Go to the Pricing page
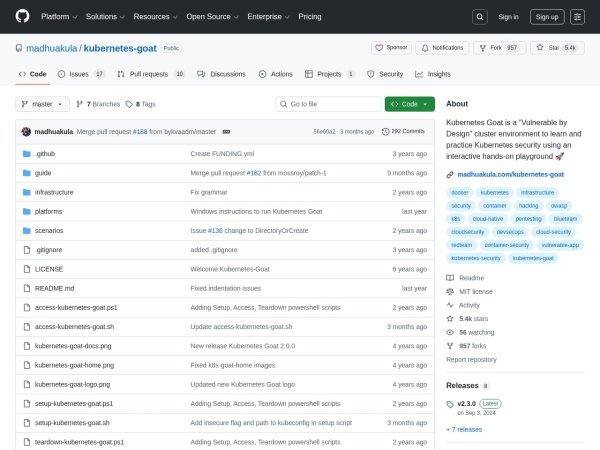The height and width of the screenshot is (450, 600). (x=310, y=17)
